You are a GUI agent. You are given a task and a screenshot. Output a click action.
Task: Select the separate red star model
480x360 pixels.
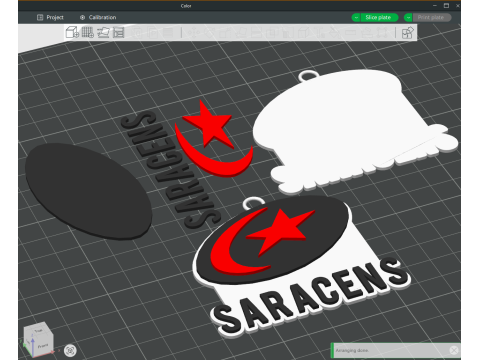tap(210, 124)
